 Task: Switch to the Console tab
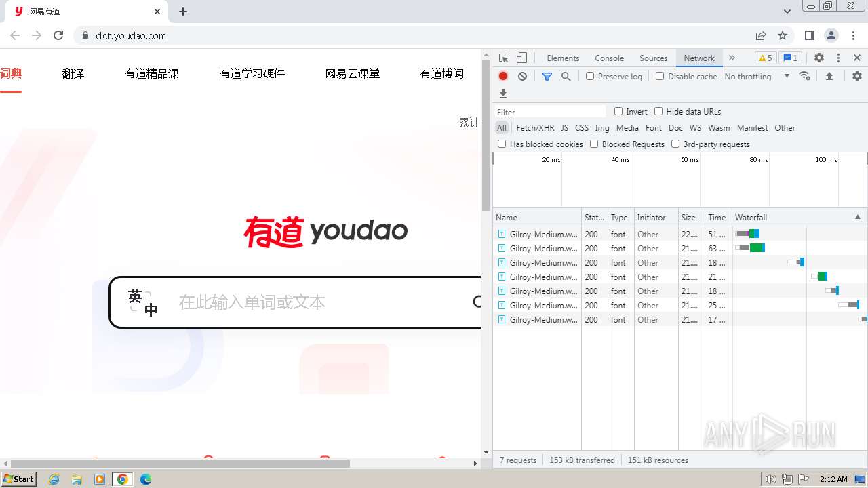[x=609, y=58]
